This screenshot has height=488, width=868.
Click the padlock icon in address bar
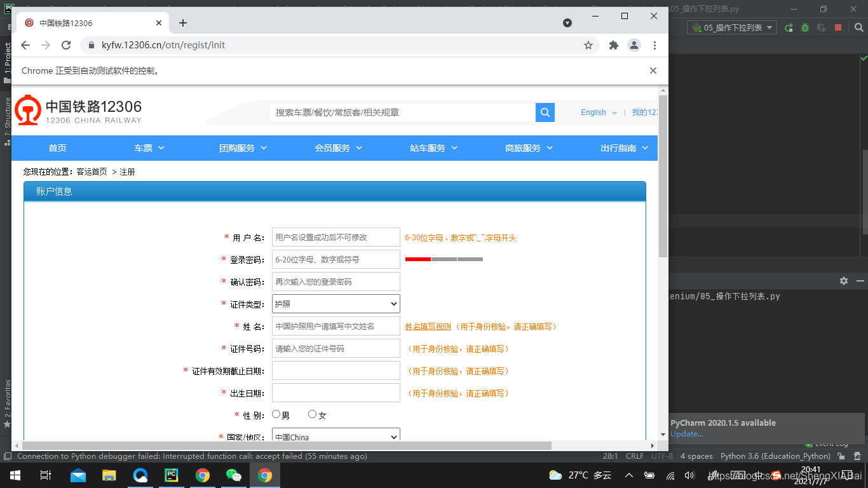[90, 45]
